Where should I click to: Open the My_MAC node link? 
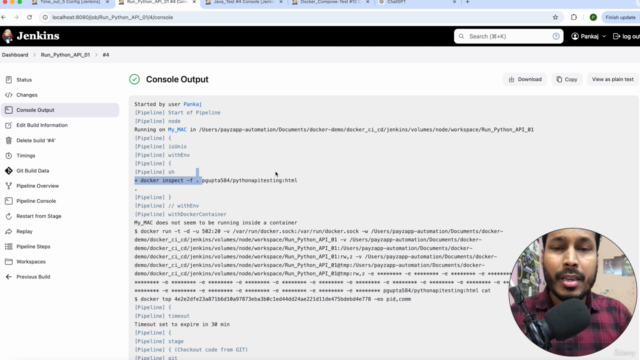click(177, 129)
